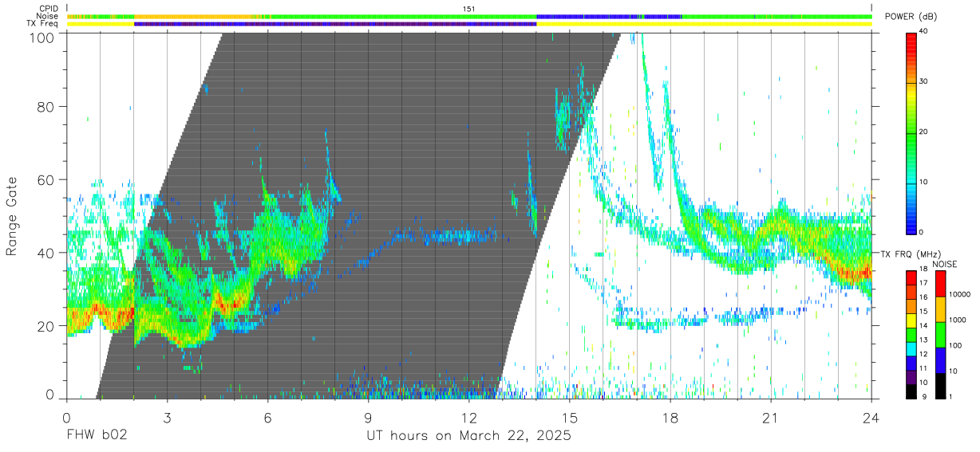980x452 pixels.
Task: Click the 40 tick on Range Gate axis
Action: (47, 253)
